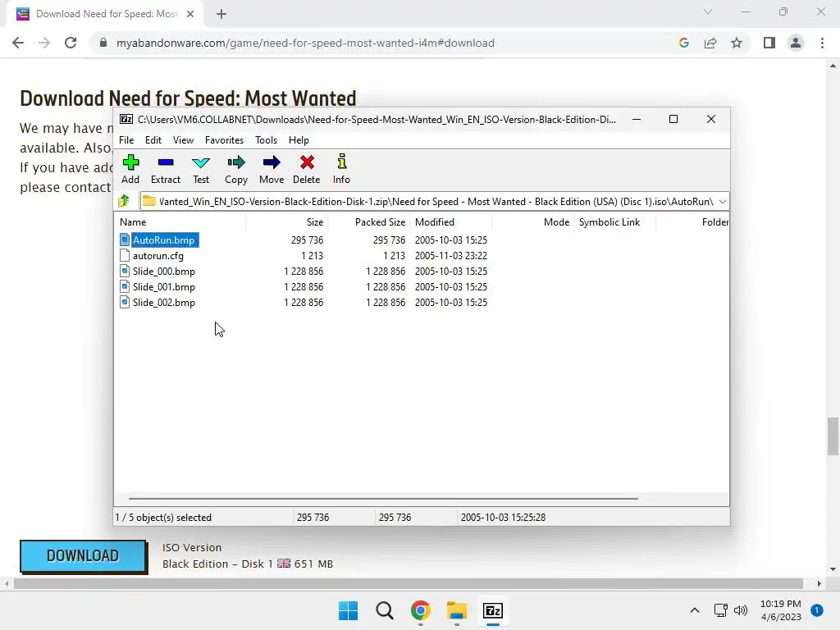Click the Slide_001.bmp file icon
The image size is (840, 630).
click(125, 286)
